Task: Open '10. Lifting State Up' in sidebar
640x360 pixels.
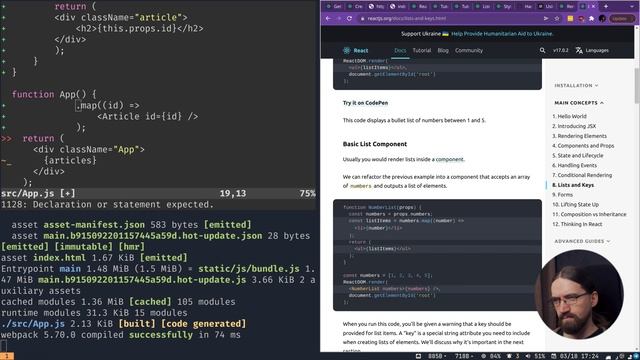Action: tap(576, 204)
